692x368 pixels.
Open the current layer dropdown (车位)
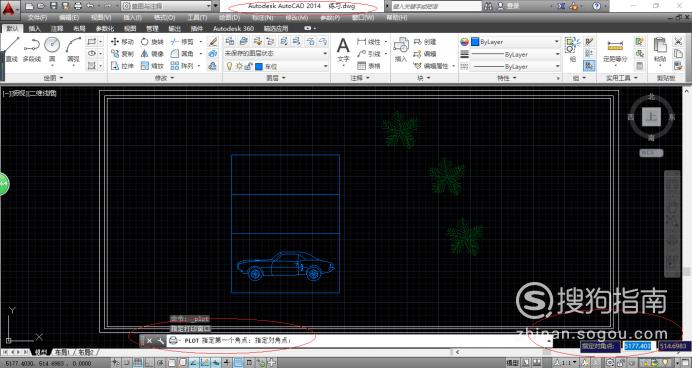[x=276, y=66]
